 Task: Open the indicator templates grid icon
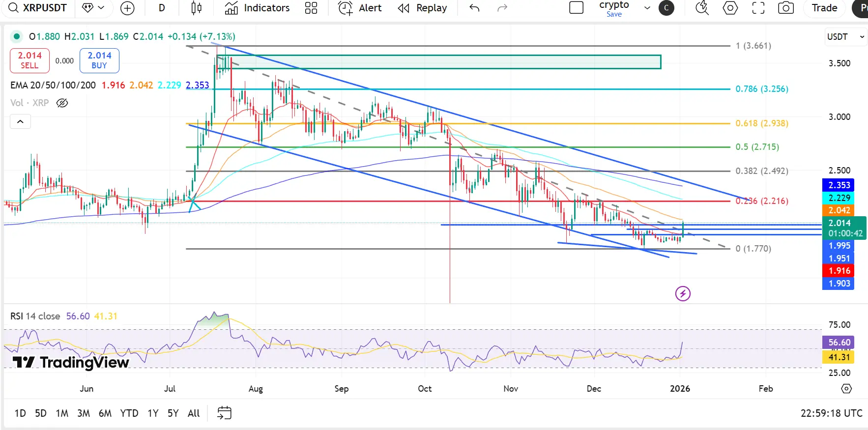(311, 8)
